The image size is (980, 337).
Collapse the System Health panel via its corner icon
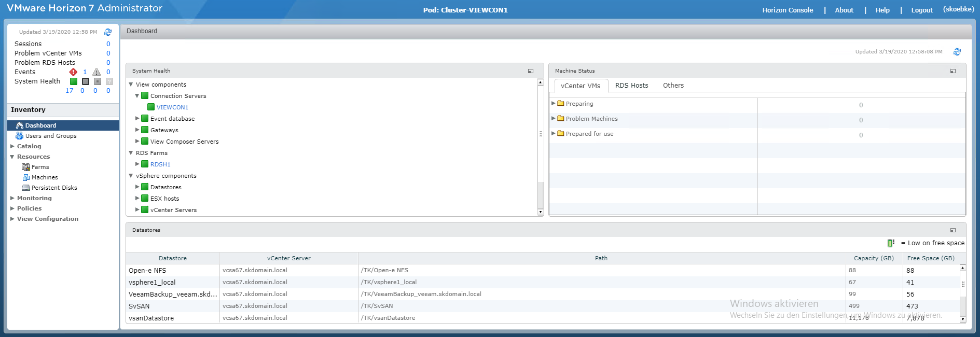point(531,71)
